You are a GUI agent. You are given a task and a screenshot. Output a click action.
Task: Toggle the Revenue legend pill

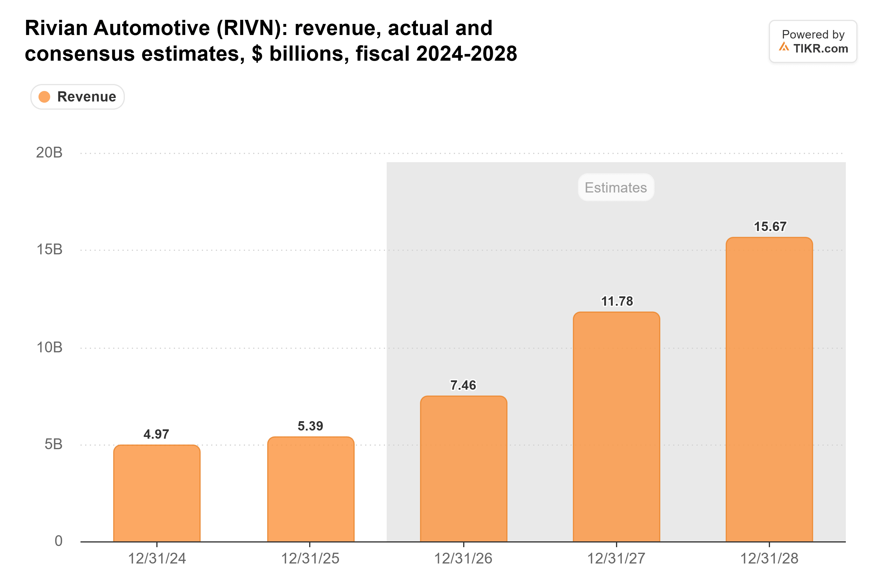click(77, 97)
